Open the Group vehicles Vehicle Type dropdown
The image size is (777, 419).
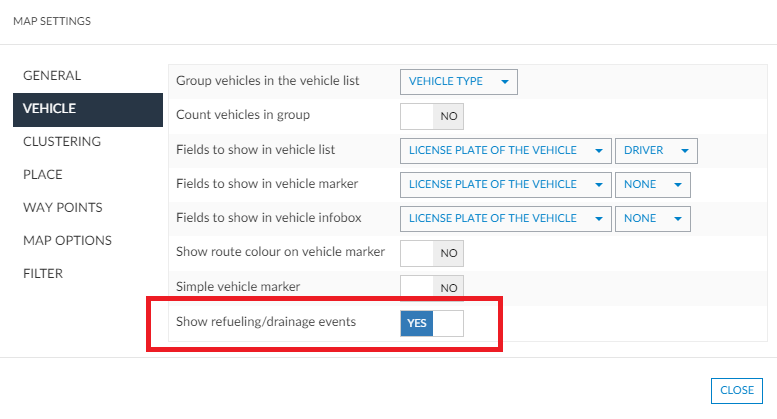tap(458, 82)
